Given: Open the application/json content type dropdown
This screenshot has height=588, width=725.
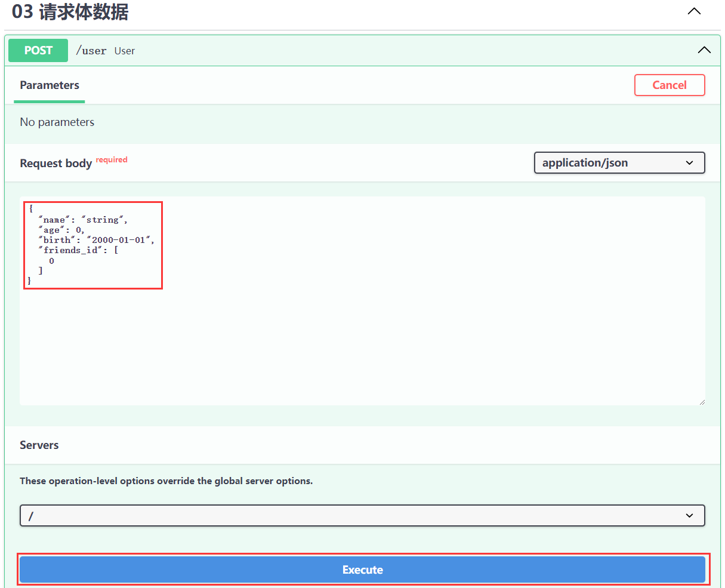Looking at the screenshot, I should pos(619,163).
